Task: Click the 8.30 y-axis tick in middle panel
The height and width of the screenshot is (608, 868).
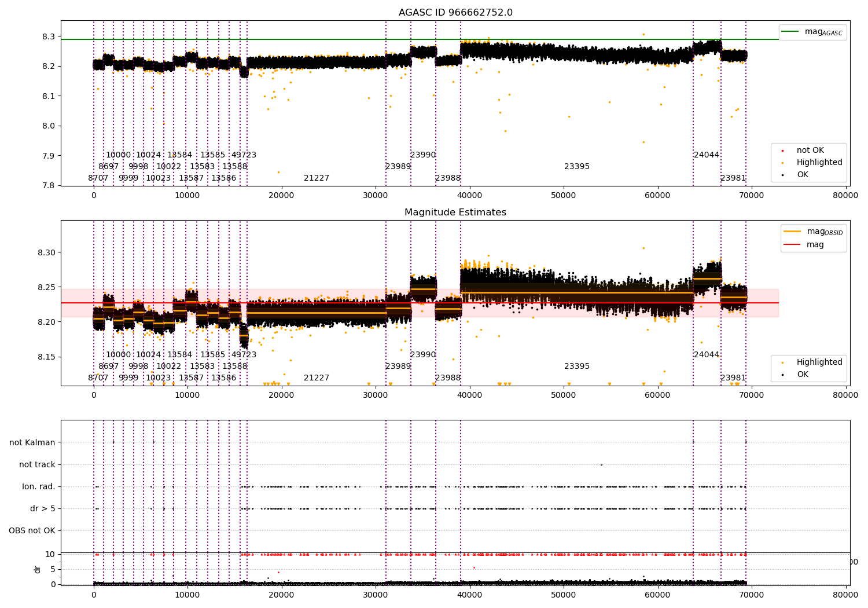Action: pyautogui.click(x=46, y=252)
